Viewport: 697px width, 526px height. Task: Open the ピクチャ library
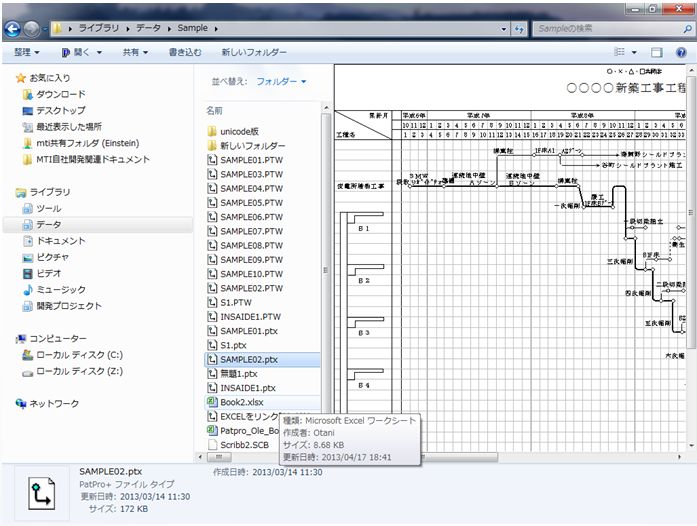(x=52, y=257)
